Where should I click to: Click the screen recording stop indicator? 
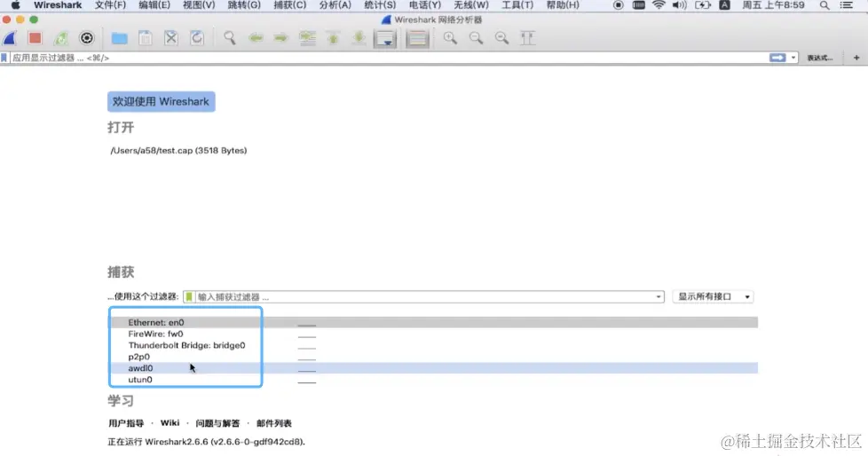[x=619, y=5]
